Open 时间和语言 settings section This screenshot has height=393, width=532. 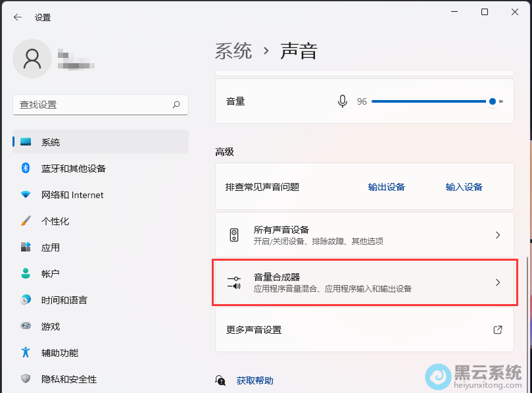tap(64, 300)
